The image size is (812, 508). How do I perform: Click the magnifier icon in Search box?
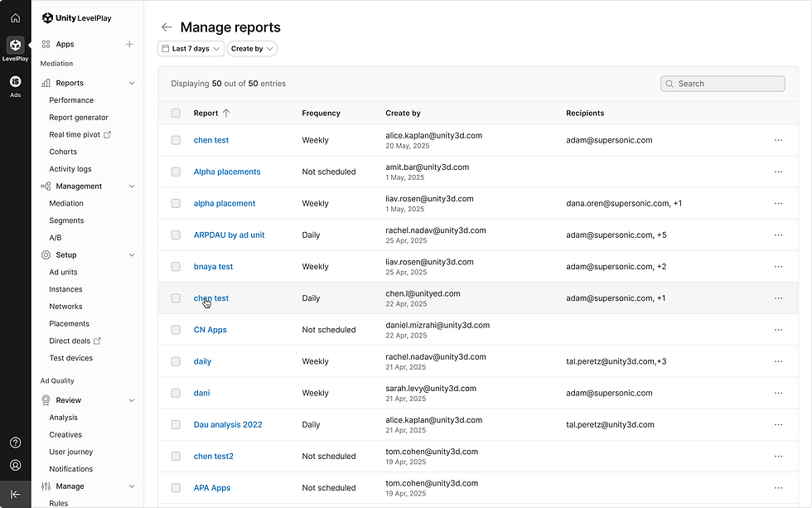click(669, 84)
